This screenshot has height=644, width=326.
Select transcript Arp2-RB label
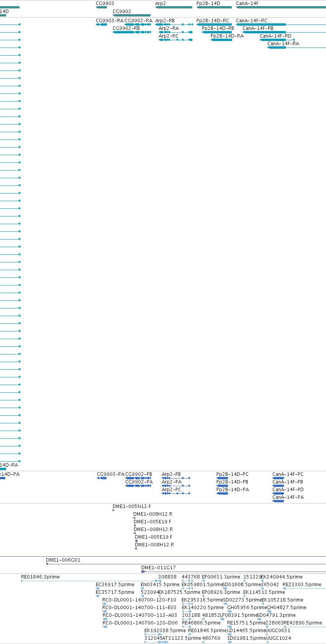[x=165, y=21]
